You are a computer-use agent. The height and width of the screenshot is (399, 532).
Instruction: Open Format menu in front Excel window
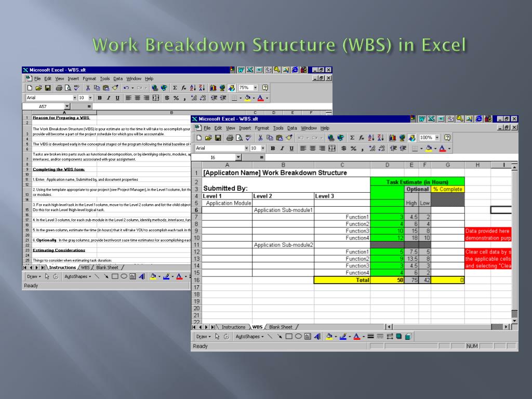262,128
